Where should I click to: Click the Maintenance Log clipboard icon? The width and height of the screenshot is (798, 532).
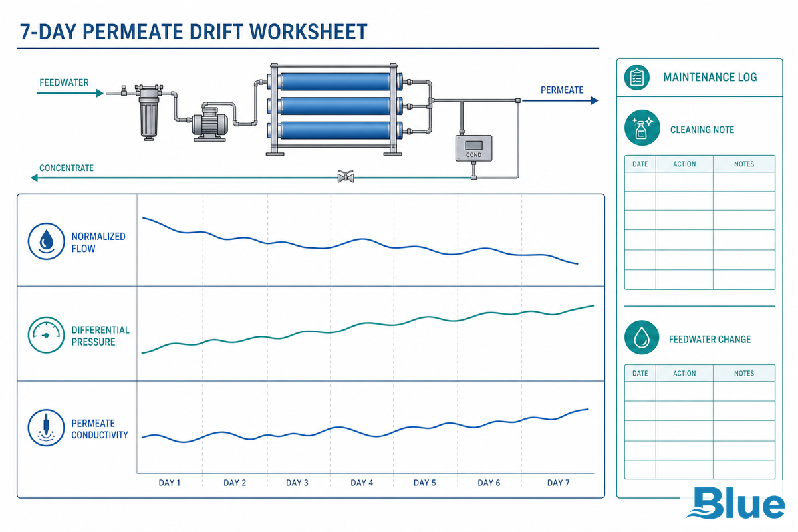637,78
